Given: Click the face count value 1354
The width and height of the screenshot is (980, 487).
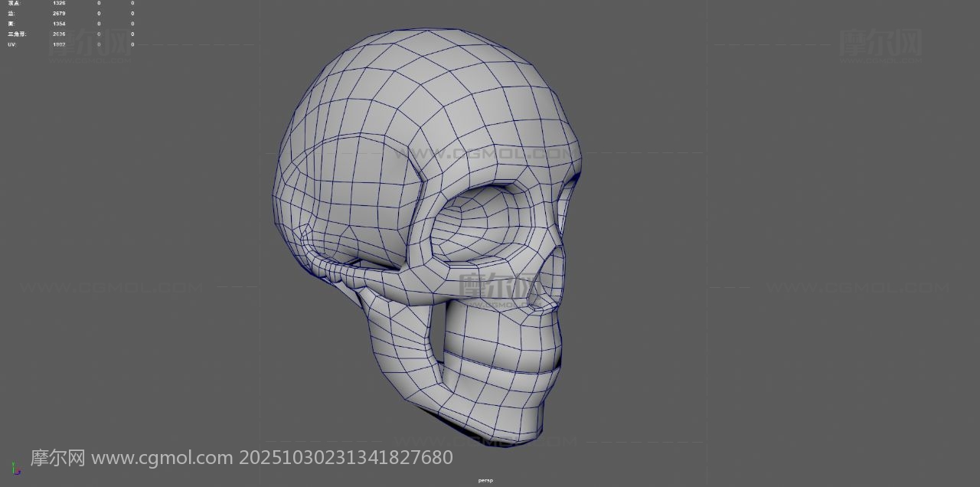Looking at the screenshot, I should pos(59,24).
